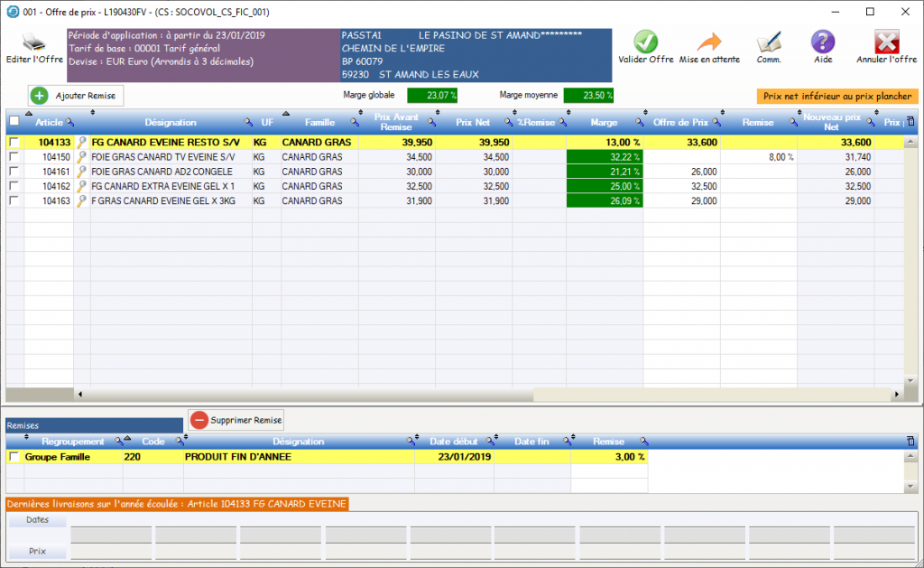This screenshot has height=568, width=924.
Task: Click the key icon for article 104162
Action: [81, 186]
